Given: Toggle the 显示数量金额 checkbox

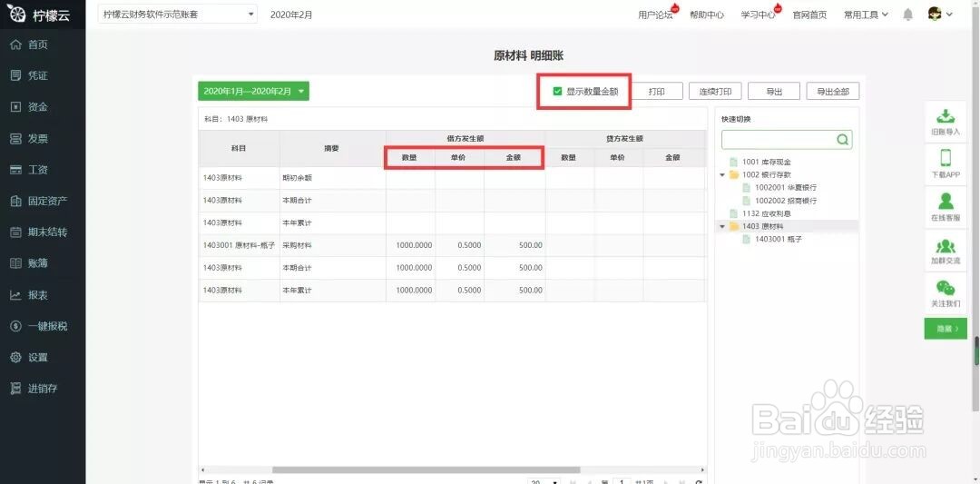Looking at the screenshot, I should [x=557, y=92].
